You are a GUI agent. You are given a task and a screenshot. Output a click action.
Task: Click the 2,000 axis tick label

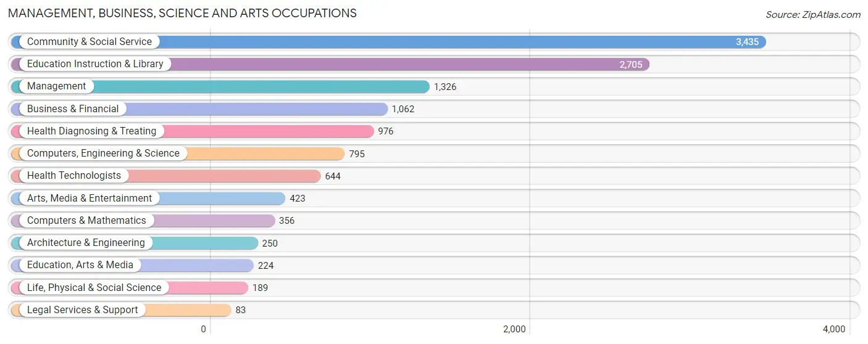[514, 329]
